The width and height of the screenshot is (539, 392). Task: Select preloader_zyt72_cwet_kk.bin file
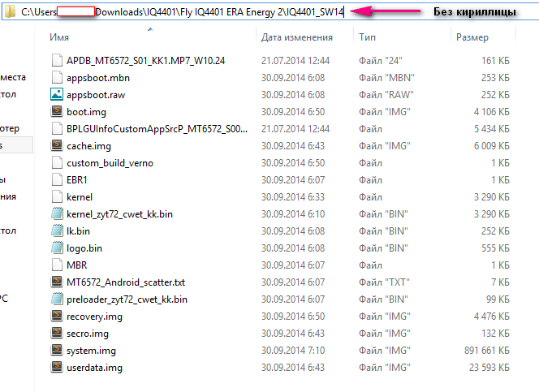coord(127,299)
